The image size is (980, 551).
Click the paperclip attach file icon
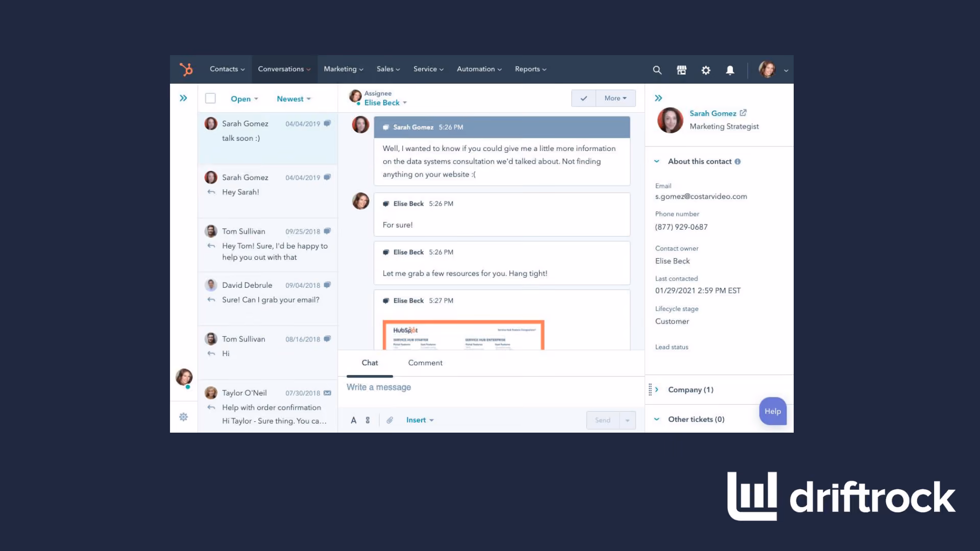pos(389,420)
